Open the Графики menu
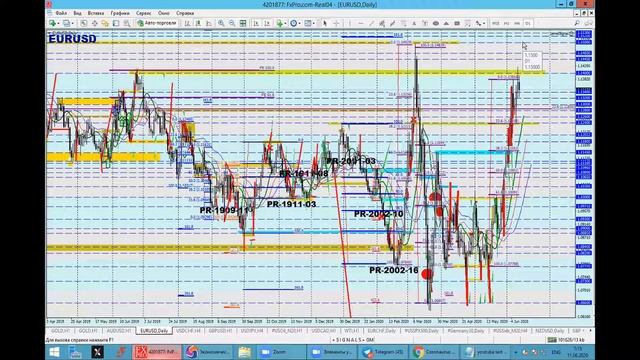This screenshot has height=360, width=640. click(120, 13)
